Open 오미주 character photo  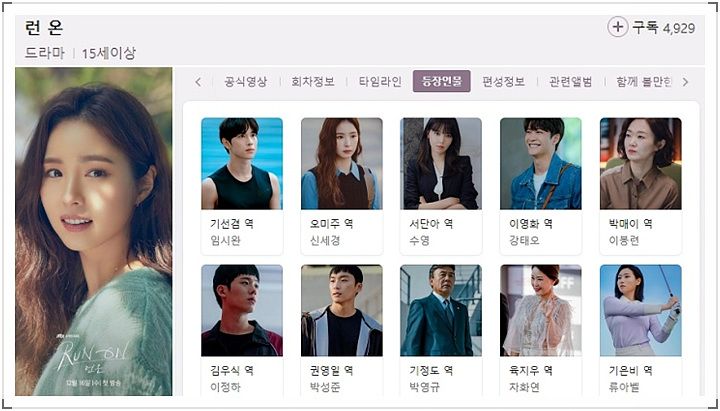(342, 163)
